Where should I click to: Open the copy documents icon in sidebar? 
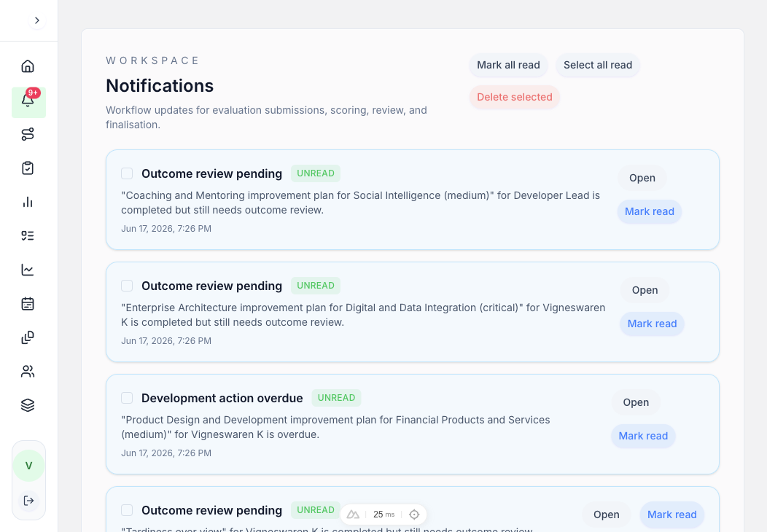tap(28, 337)
